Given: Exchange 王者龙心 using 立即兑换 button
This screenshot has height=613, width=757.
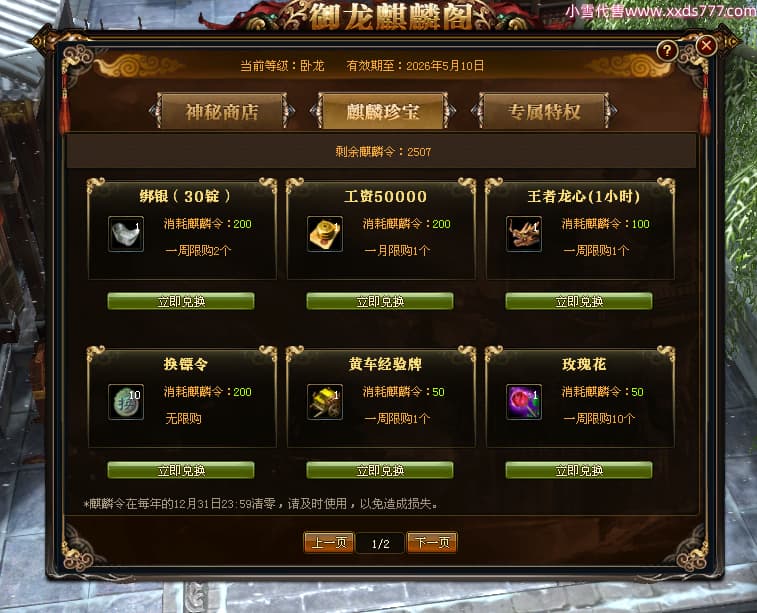Looking at the screenshot, I should pyautogui.click(x=579, y=301).
